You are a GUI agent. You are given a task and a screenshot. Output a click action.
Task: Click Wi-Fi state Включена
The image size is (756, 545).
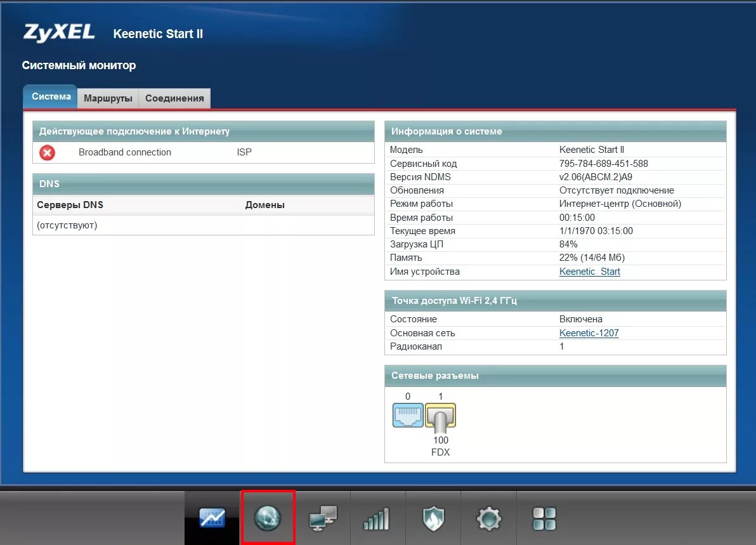[581, 318]
